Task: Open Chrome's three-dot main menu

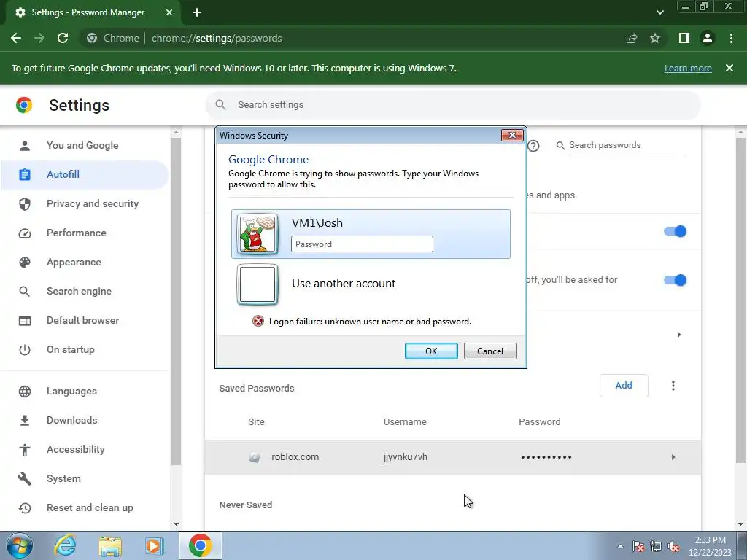Action: 731,38
